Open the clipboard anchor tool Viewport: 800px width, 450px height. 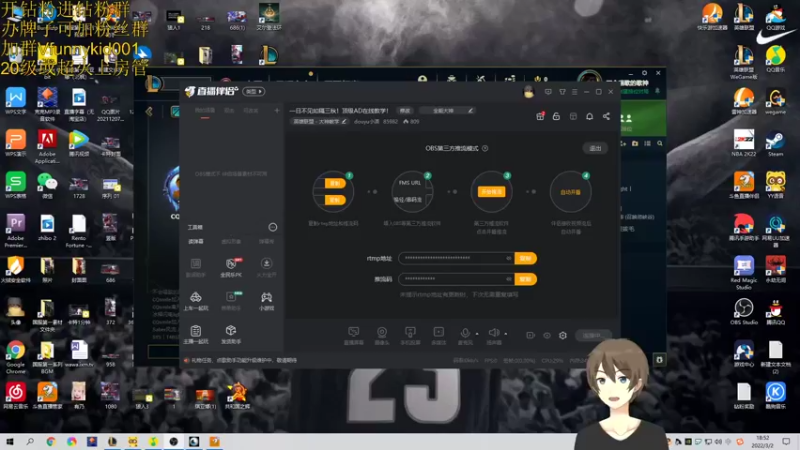196,335
